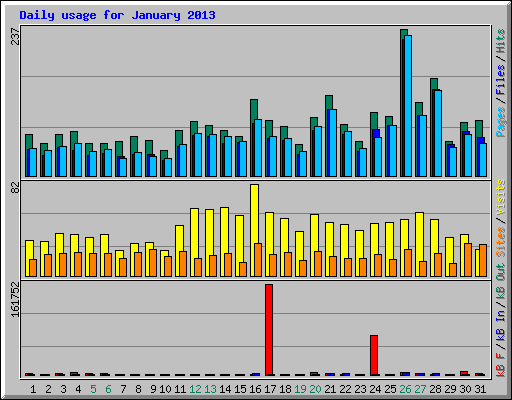The width and height of the screenshot is (512, 400).
Task: Click day 5 label on x-axis
Action: pyautogui.click(x=93, y=389)
